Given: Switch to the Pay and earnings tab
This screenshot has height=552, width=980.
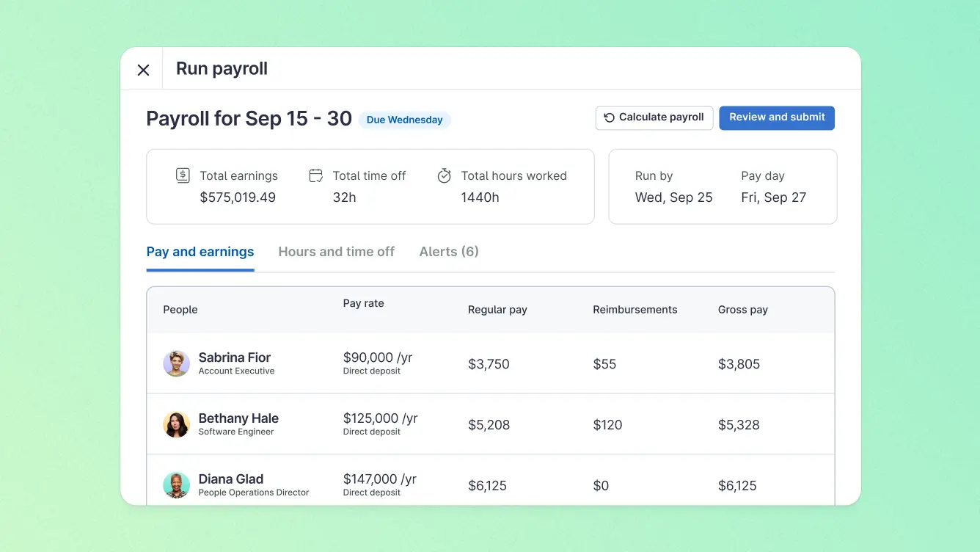Looking at the screenshot, I should click(200, 252).
